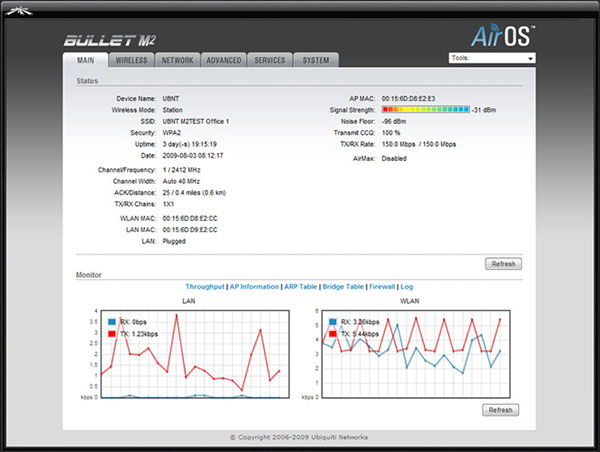Click the blue RX legend swatch in WLAN graph
This screenshot has height=452, width=600.
click(333, 322)
